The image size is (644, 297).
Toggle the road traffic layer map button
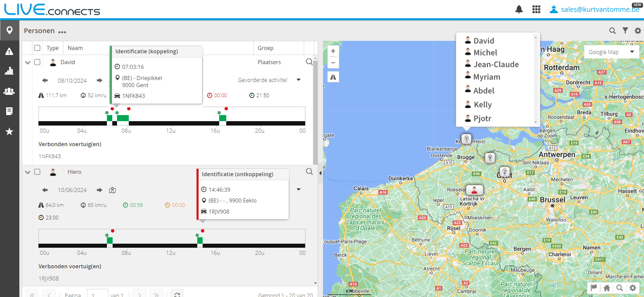click(333, 77)
